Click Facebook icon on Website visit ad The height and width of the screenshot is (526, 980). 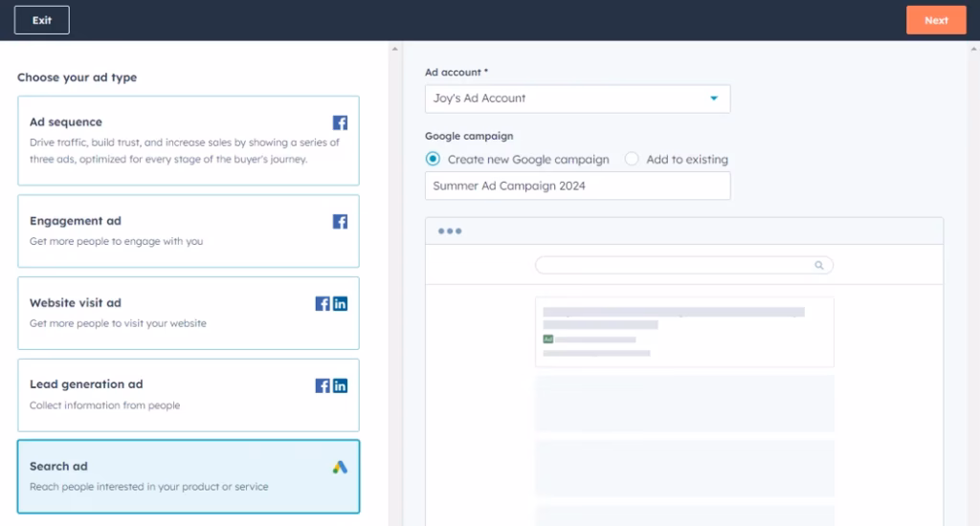323,303
